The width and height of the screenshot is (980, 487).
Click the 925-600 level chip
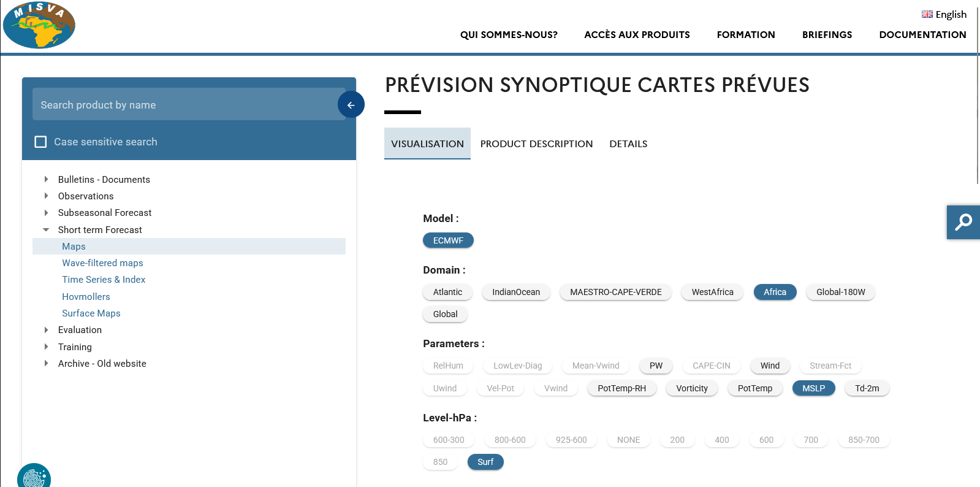(x=571, y=440)
